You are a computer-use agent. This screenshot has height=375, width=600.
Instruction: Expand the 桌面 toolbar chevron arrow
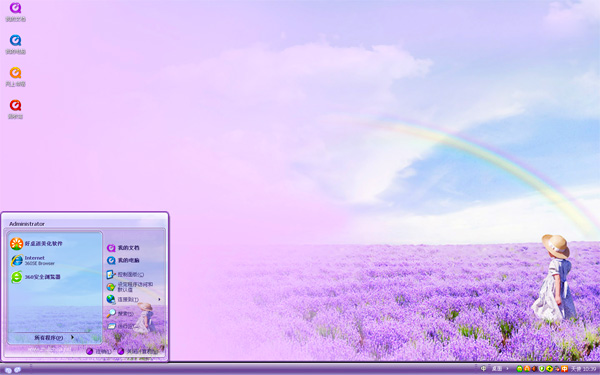[507, 369]
